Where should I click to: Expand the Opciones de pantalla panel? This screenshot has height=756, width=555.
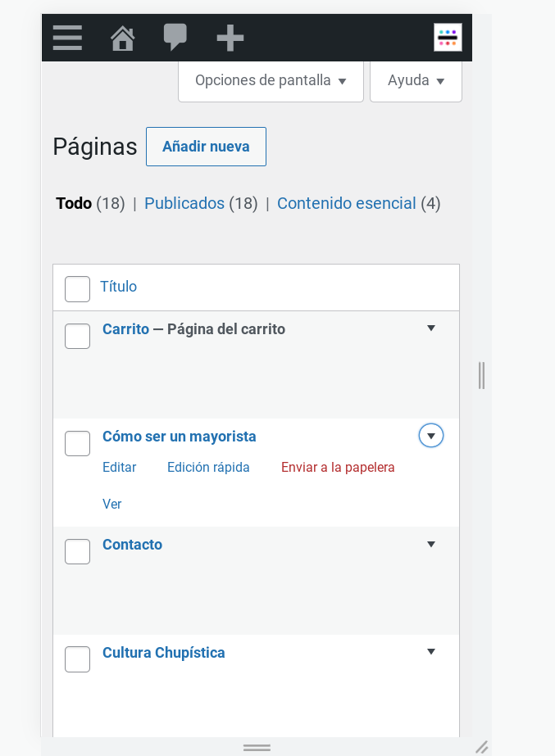(271, 80)
